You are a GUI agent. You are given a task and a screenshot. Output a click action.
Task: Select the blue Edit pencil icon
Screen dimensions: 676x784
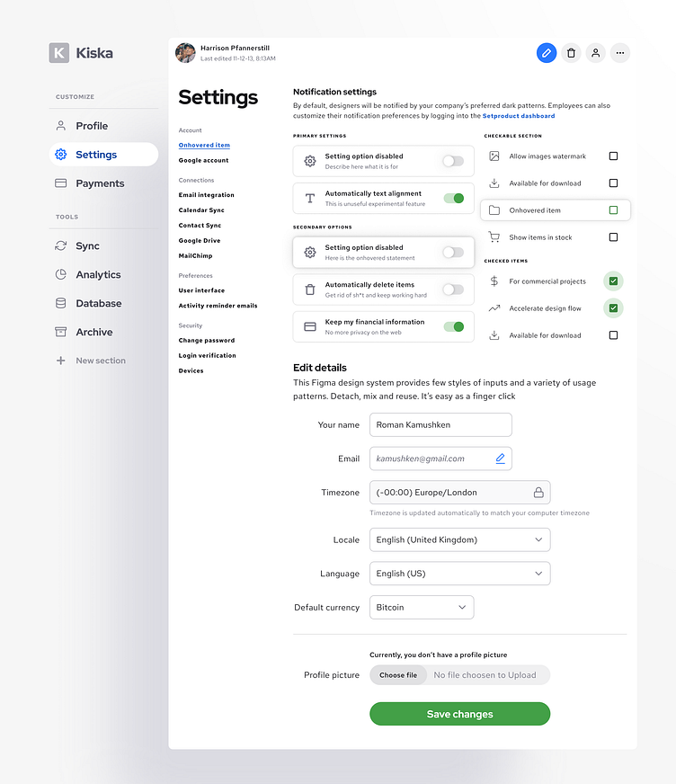tap(547, 53)
